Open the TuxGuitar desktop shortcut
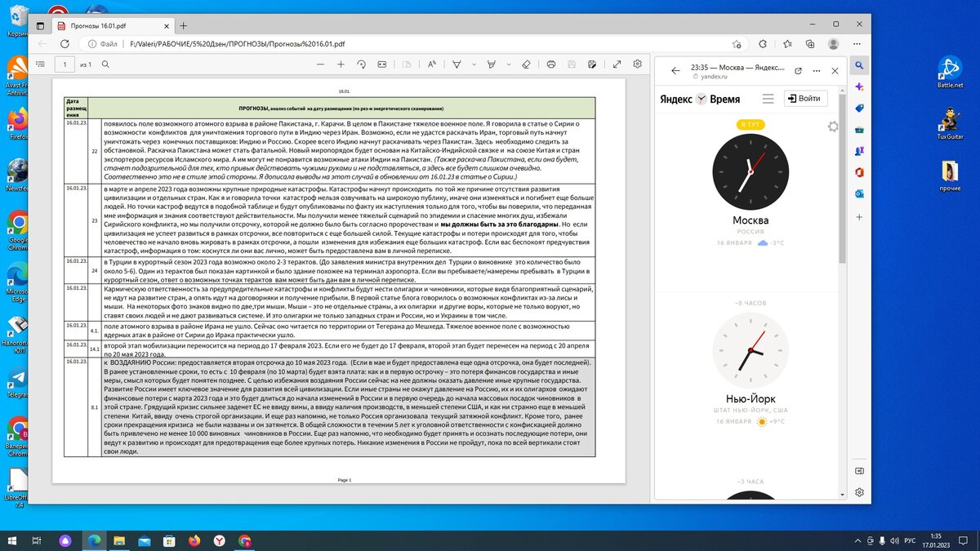The height and width of the screenshot is (551, 980). click(x=950, y=124)
